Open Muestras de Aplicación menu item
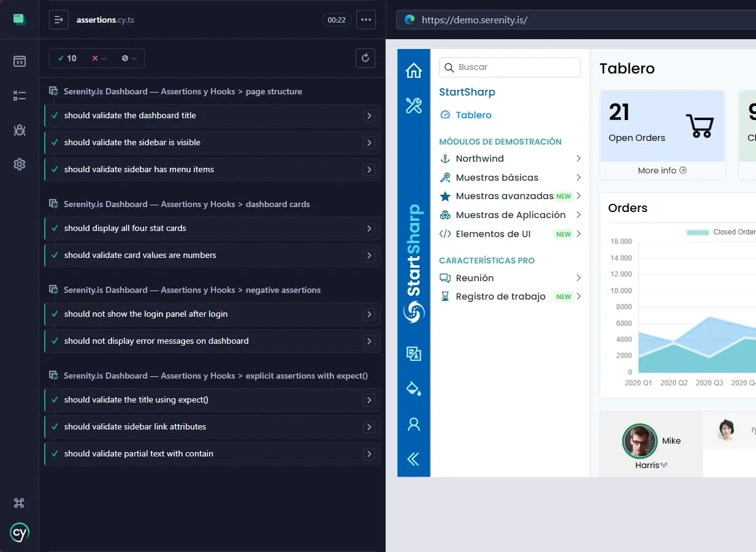 pos(510,215)
